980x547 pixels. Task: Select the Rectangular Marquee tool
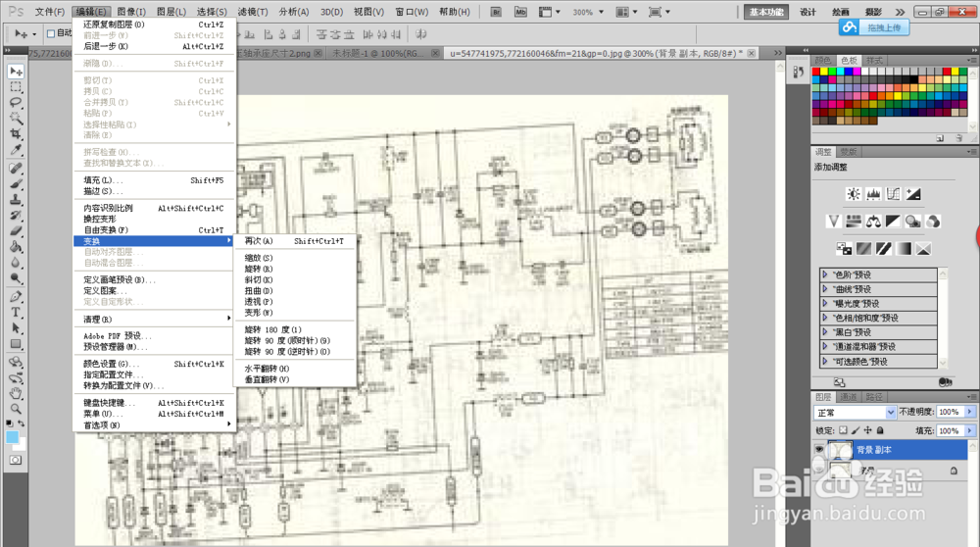16,87
